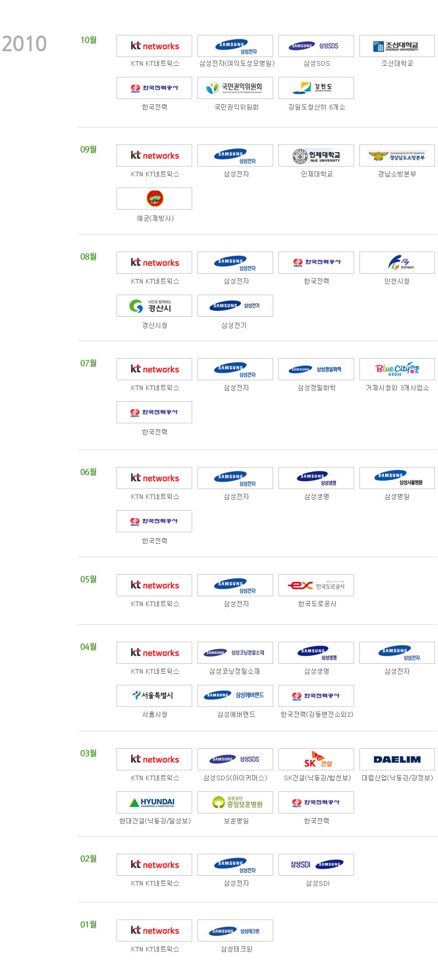Image resolution: width=438 pixels, height=980 pixels.
Task: Click the 03월 month label
Action: (x=89, y=753)
